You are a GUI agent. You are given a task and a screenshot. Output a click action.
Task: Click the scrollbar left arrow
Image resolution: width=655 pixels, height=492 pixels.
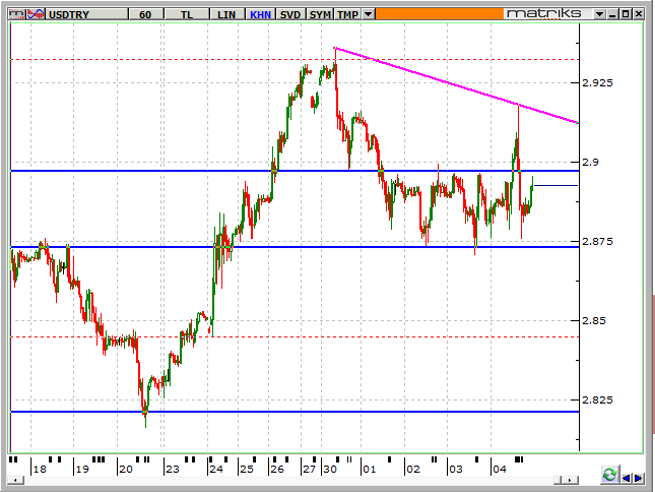tap(15, 480)
